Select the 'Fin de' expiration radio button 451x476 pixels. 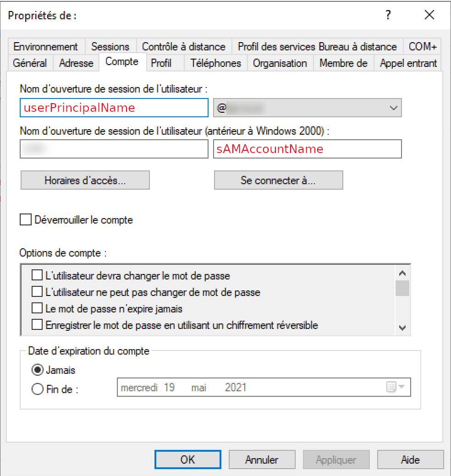(38, 389)
